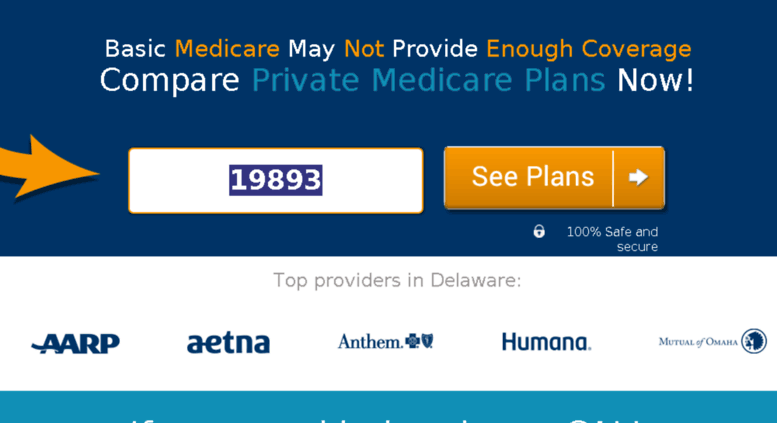Click the large orange pointer arrow
Viewport: 777px width, 423px height.
tap(47, 166)
